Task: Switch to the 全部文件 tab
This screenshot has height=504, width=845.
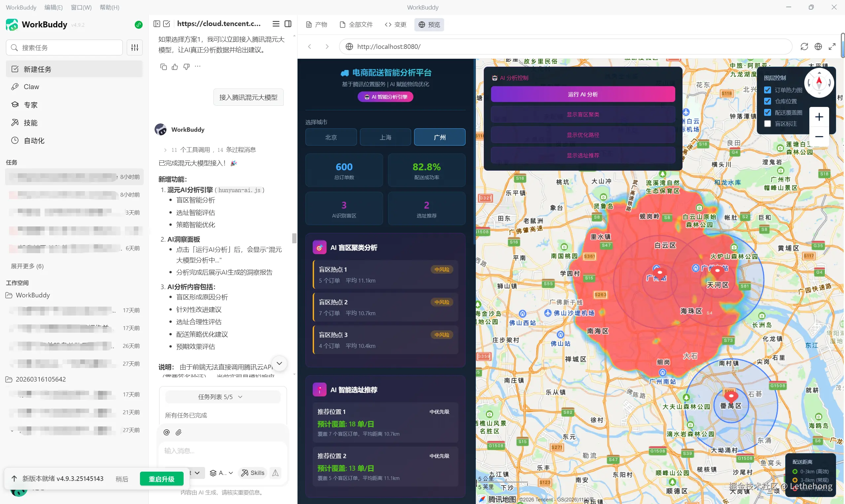Action: [x=356, y=24]
